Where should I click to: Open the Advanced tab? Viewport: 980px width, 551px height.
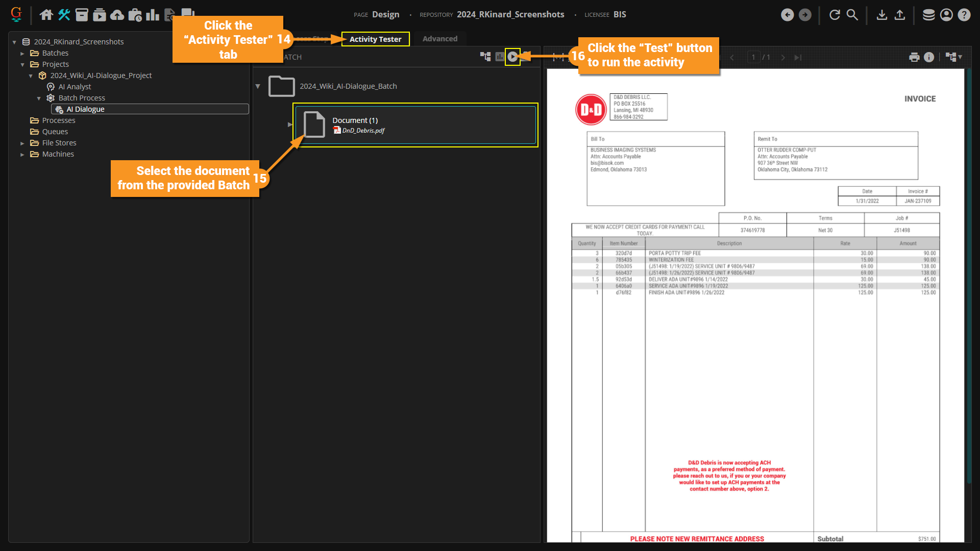point(439,39)
